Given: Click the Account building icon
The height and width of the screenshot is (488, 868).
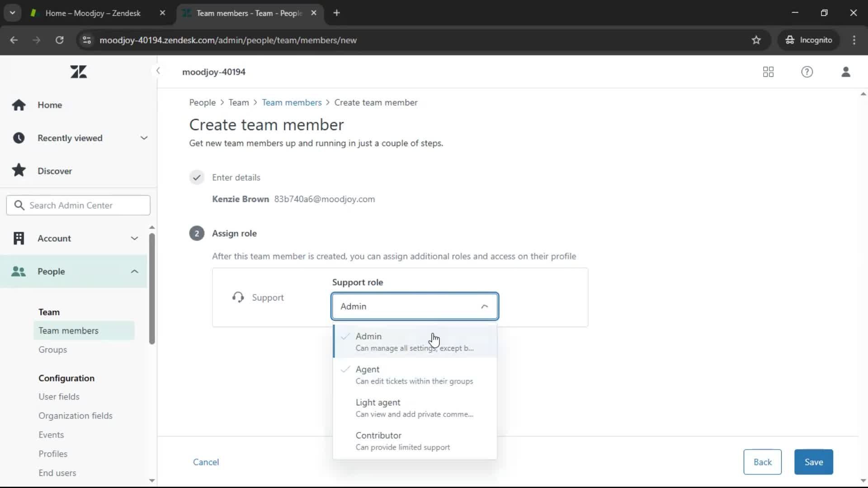Looking at the screenshot, I should [x=19, y=238].
